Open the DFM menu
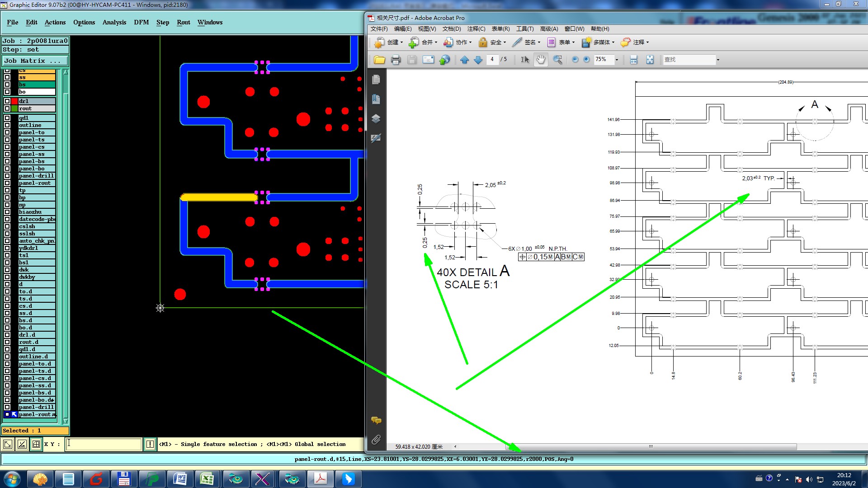This screenshot has width=868, height=488. 141,22
